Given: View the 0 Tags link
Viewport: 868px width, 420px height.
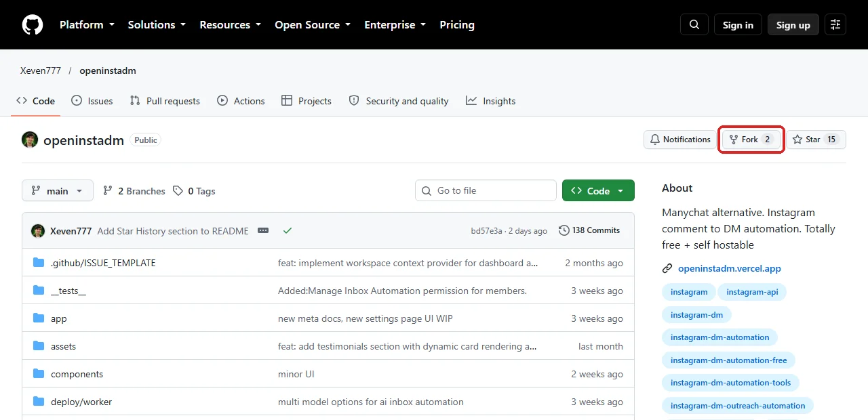Looking at the screenshot, I should (x=194, y=191).
